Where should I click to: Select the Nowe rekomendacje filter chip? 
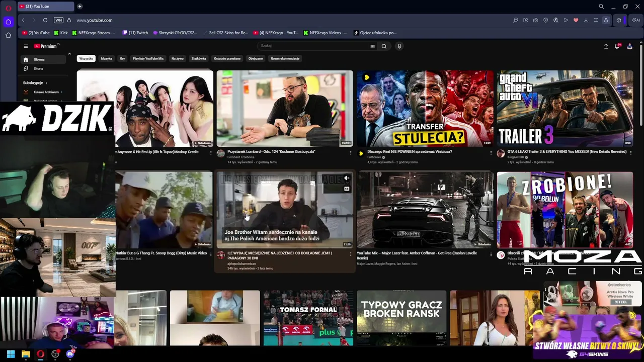(285, 58)
